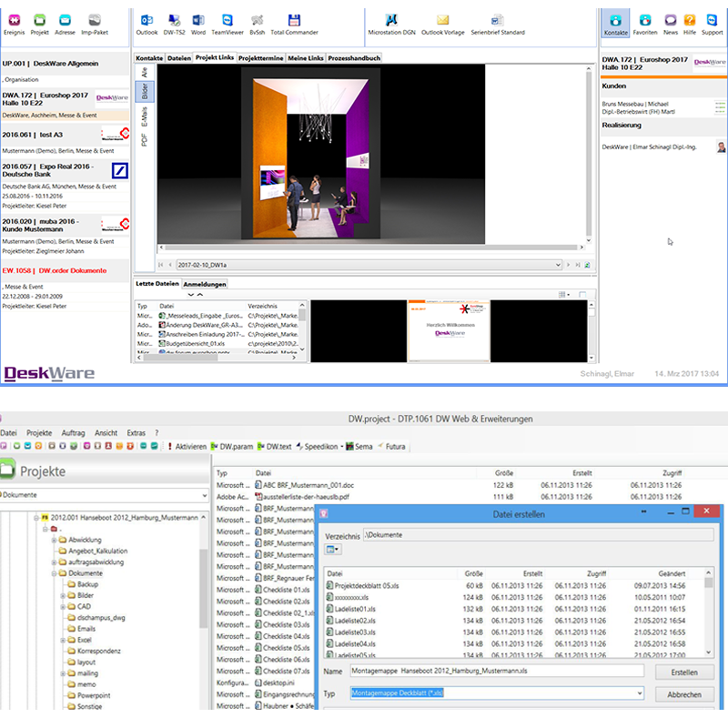
Task: Open the BvSsh shortcut
Action: coord(258,25)
